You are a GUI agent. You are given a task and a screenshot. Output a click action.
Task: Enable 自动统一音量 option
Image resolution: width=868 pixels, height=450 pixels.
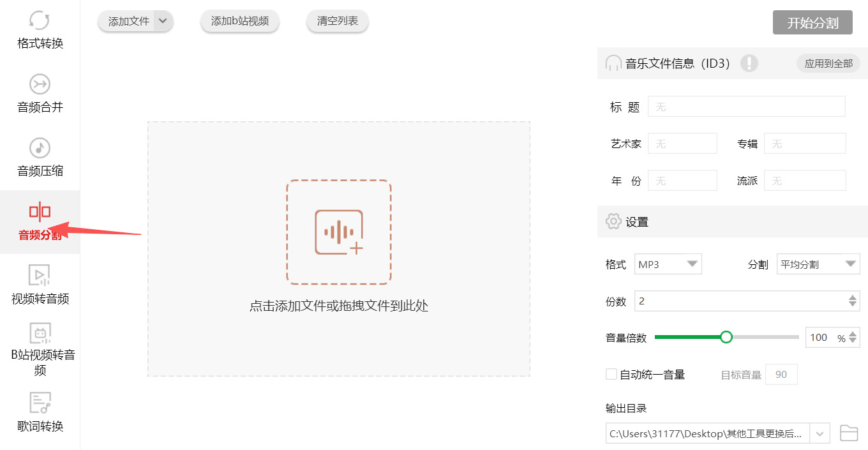pyautogui.click(x=611, y=374)
